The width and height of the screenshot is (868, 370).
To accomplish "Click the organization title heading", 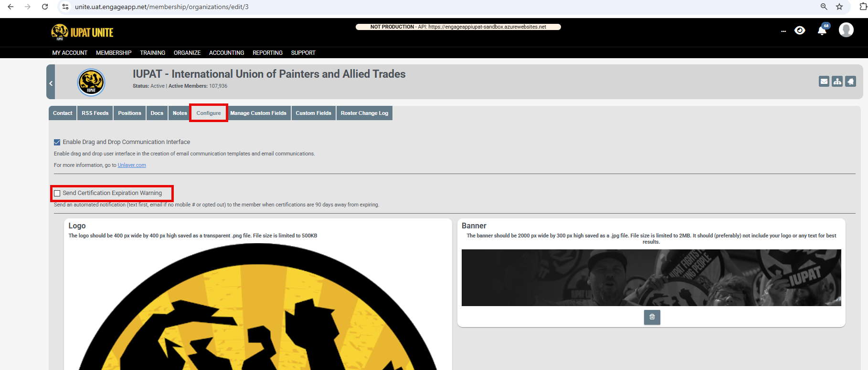I will coord(269,74).
